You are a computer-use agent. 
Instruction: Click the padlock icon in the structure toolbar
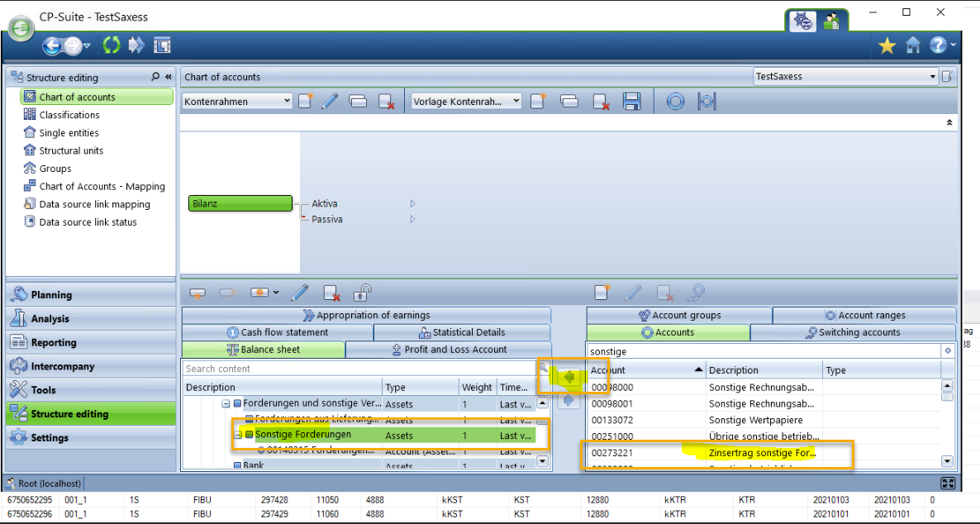point(362,293)
